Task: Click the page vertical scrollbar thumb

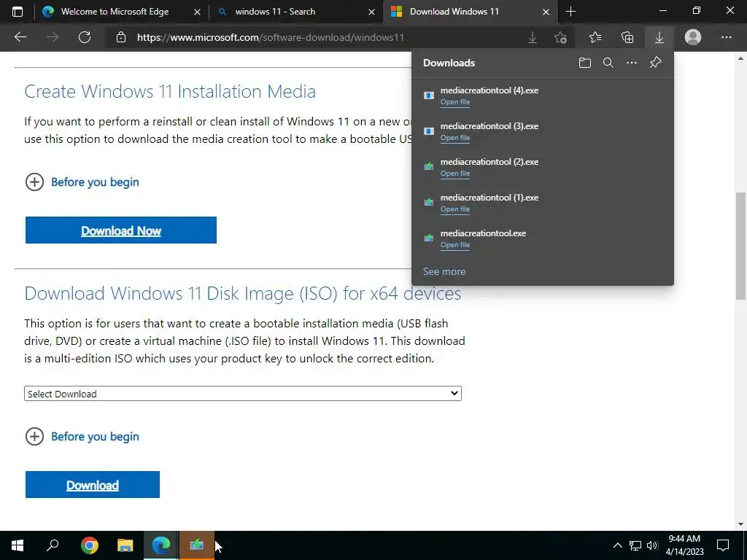Action: [740, 246]
